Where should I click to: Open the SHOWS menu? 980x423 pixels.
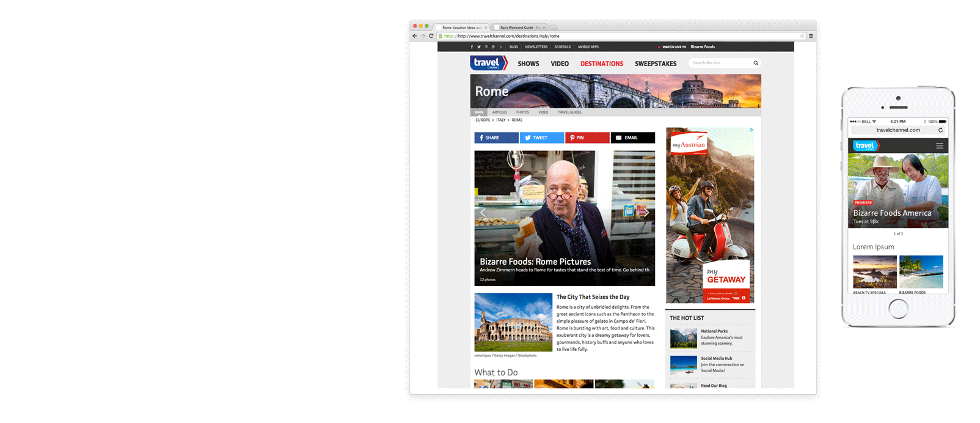pos(528,64)
